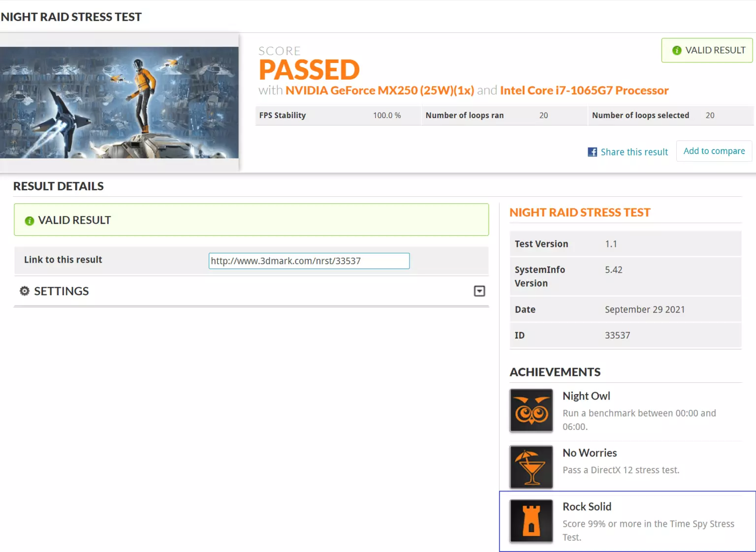Viewport: 756px width, 552px height.
Task: Click the Pass a DirectX 12 stress test description
Action: pyautogui.click(x=621, y=470)
